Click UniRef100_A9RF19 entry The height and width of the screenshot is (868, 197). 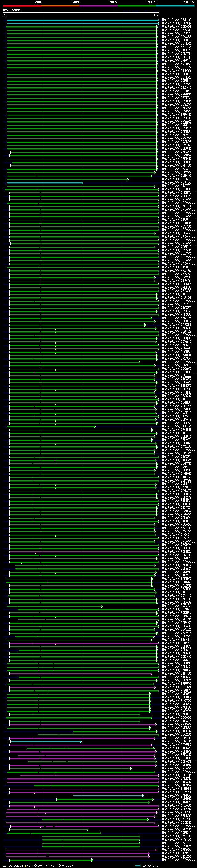tap(177, 125)
